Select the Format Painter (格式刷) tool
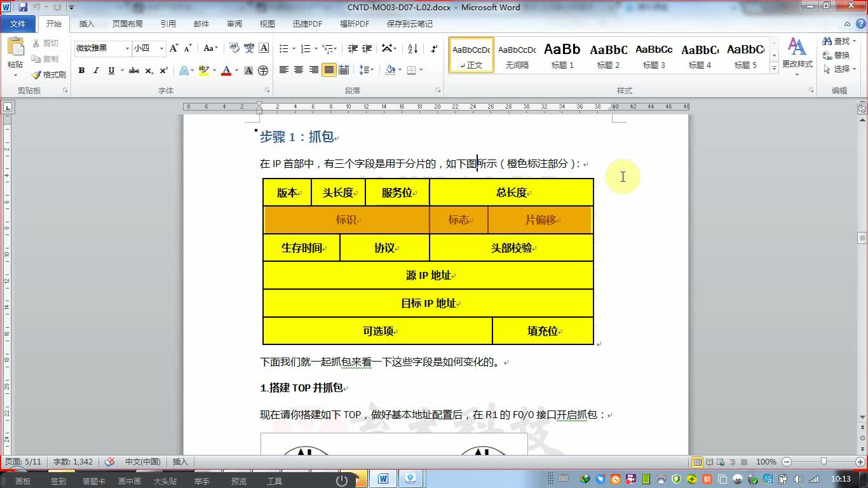868x488 pixels. tap(49, 74)
